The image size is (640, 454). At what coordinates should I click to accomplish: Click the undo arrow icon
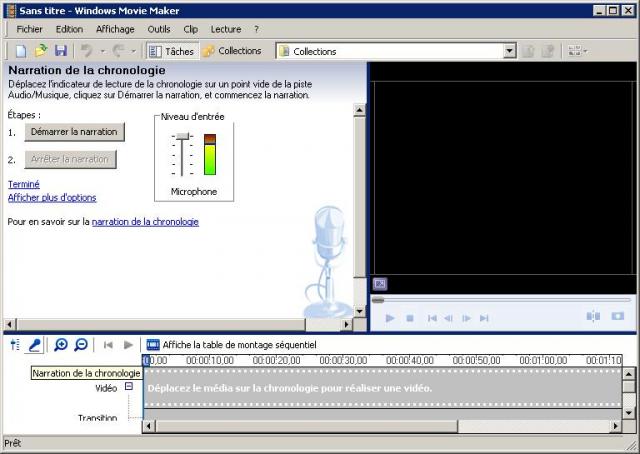click(x=86, y=51)
